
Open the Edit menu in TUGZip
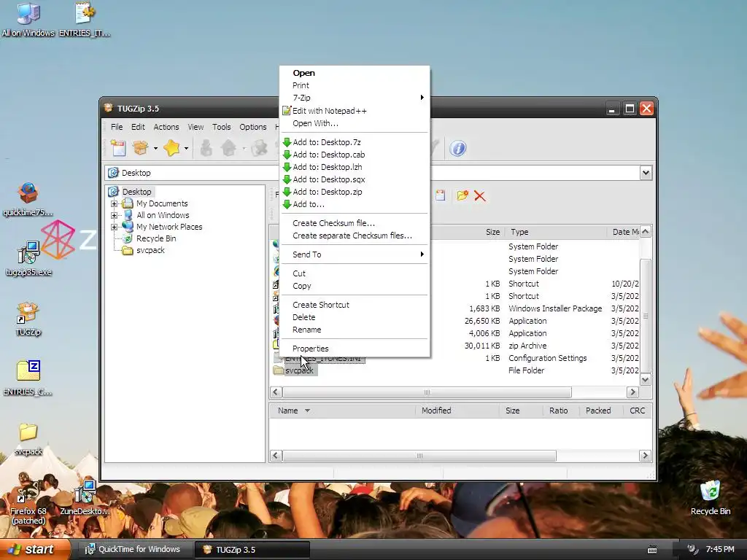coord(138,127)
